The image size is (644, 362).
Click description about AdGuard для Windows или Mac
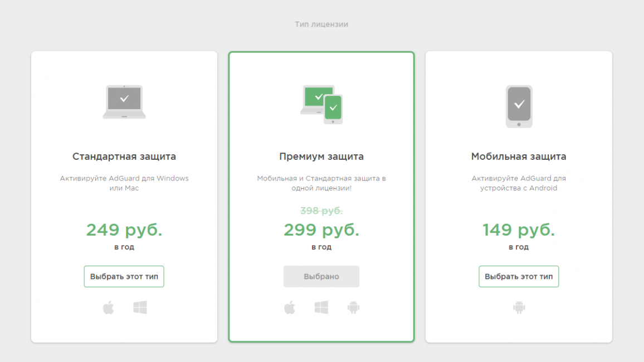click(124, 183)
